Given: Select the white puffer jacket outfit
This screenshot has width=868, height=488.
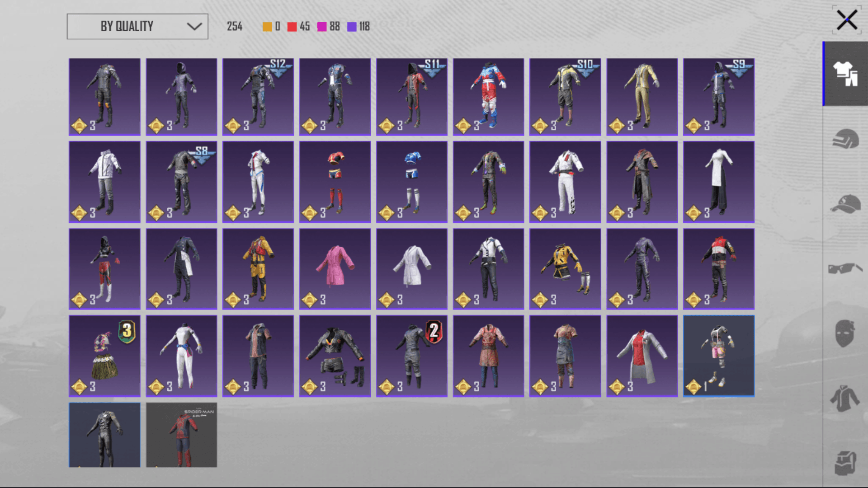Looking at the screenshot, I should (x=104, y=182).
